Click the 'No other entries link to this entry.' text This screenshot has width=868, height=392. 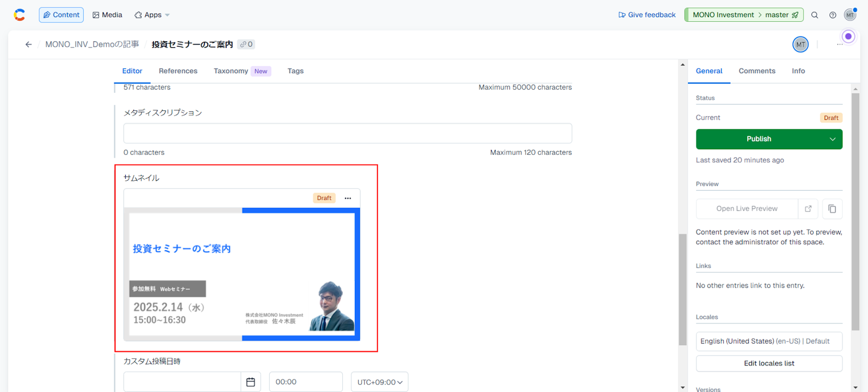pos(750,286)
